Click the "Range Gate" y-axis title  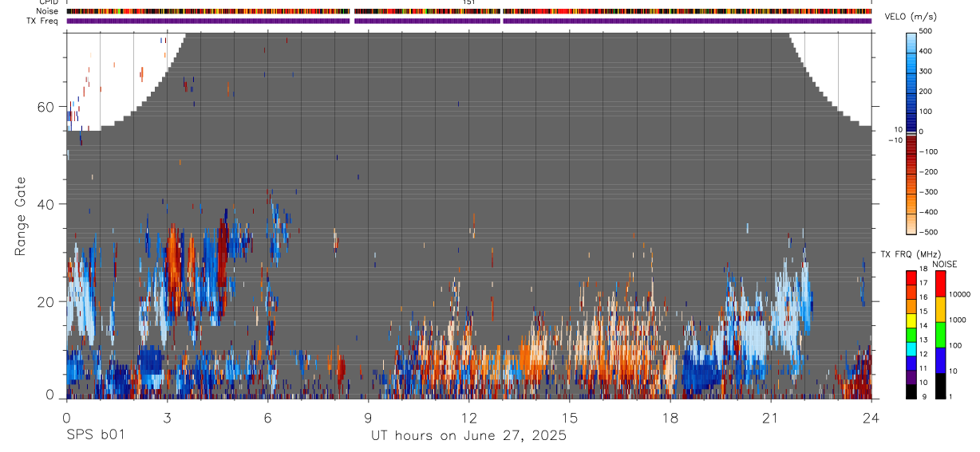(x=21, y=216)
